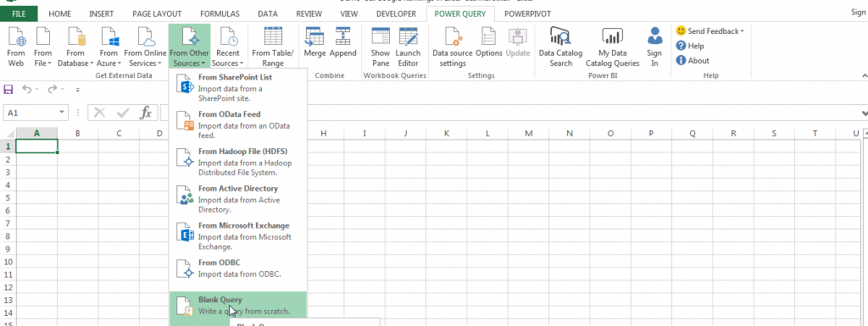Select column header M
Image resolution: width=868 pixels, height=326 pixels.
(x=529, y=133)
